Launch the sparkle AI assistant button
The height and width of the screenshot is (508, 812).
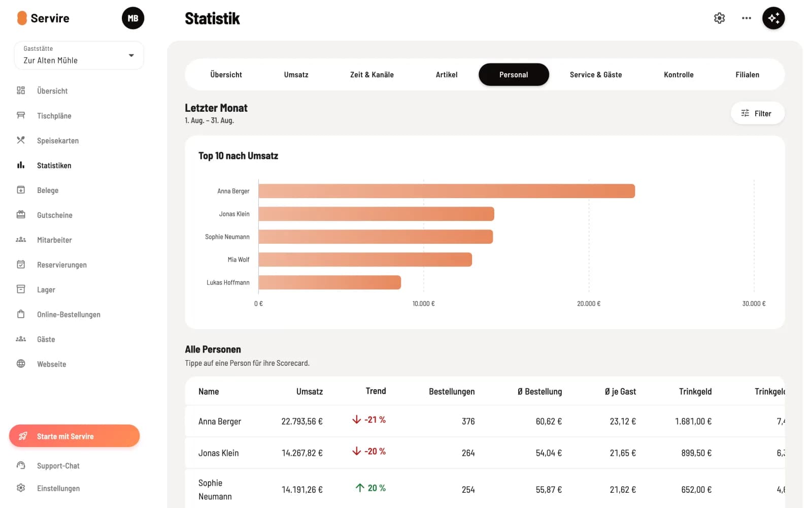773,18
